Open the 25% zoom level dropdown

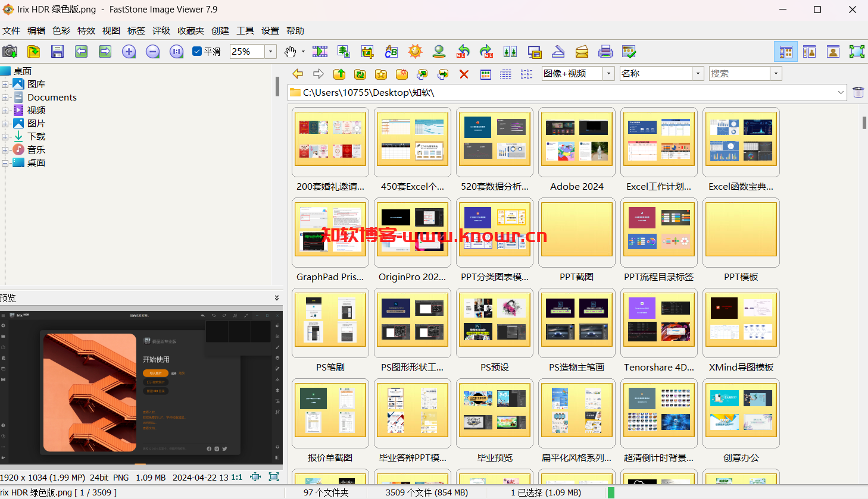pos(270,52)
